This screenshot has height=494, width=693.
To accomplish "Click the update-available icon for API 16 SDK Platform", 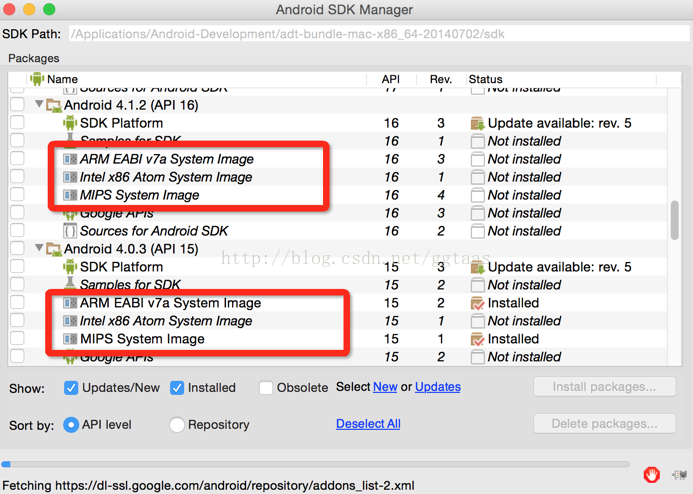I will point(477,123).
